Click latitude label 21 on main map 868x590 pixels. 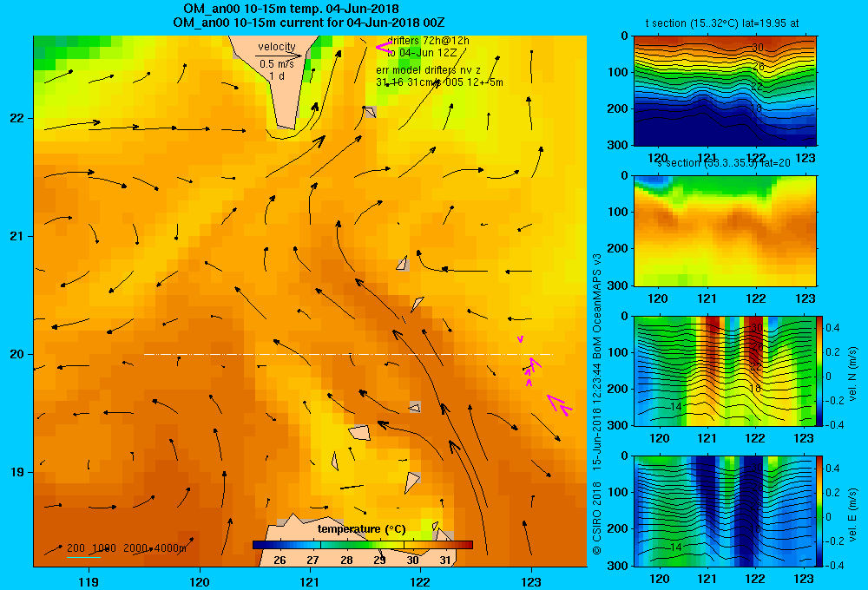(17, 236)
